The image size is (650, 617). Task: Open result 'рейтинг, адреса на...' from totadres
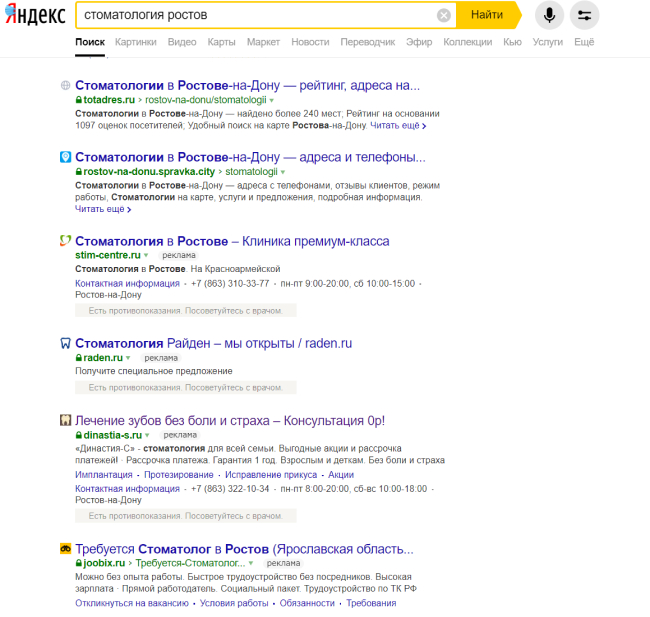[x=247, y=85]
